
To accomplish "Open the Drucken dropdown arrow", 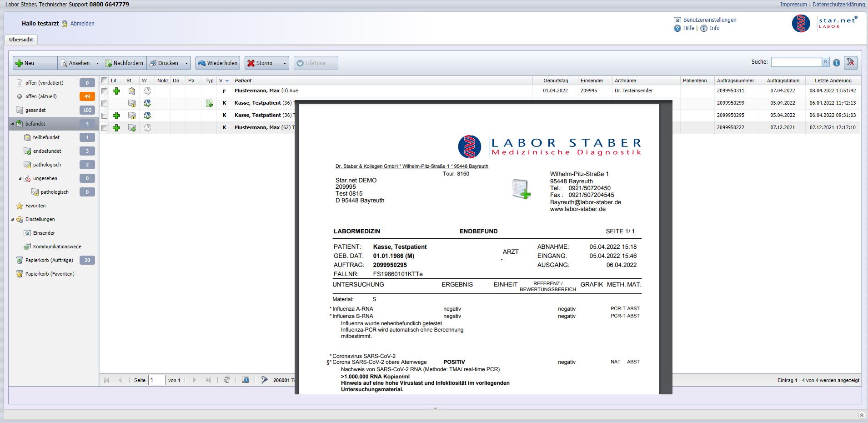I will point(186,63).
